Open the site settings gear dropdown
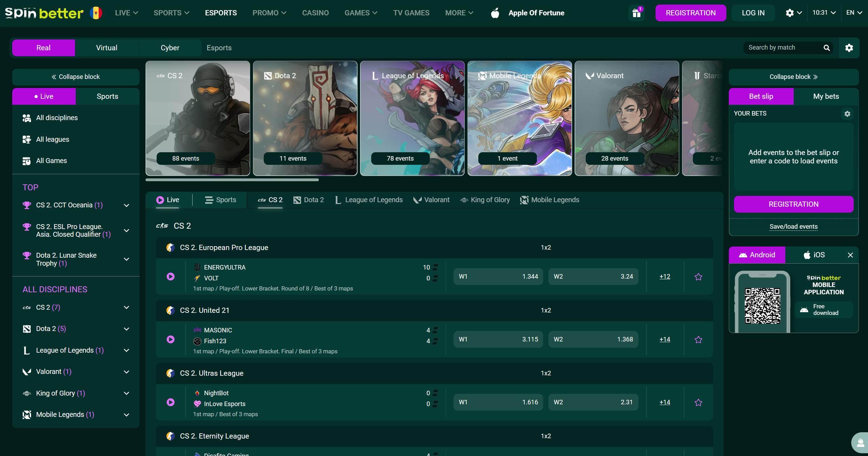Image resolution: width=868 pixels, height=456 pixels. click(x=794, y=13)
